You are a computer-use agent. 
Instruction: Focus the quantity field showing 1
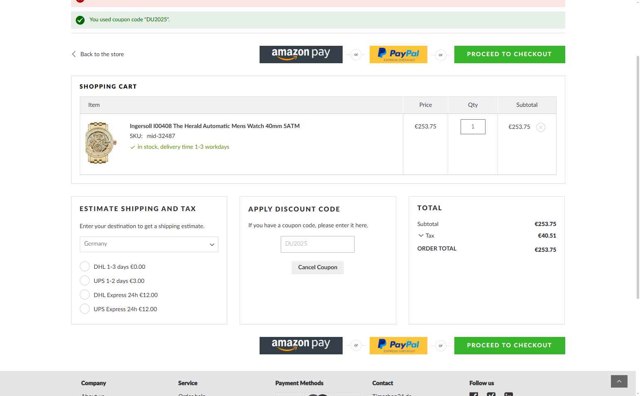473,127
